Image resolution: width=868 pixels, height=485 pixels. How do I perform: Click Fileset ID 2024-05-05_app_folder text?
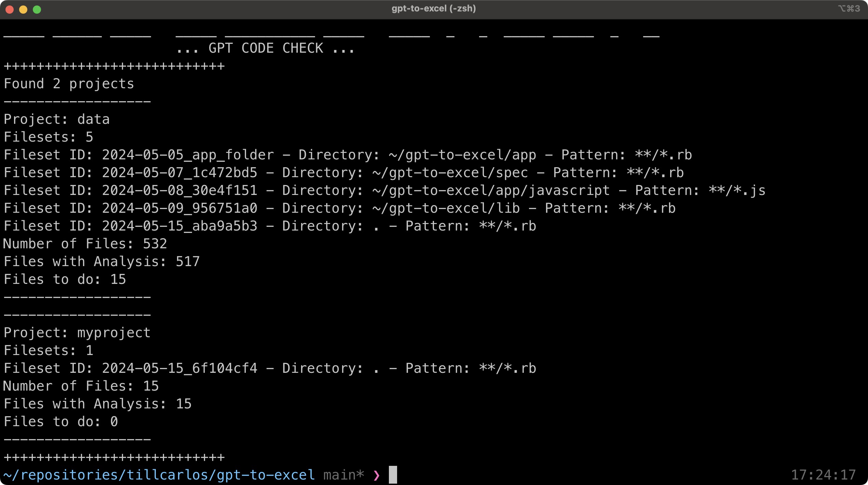188,155
